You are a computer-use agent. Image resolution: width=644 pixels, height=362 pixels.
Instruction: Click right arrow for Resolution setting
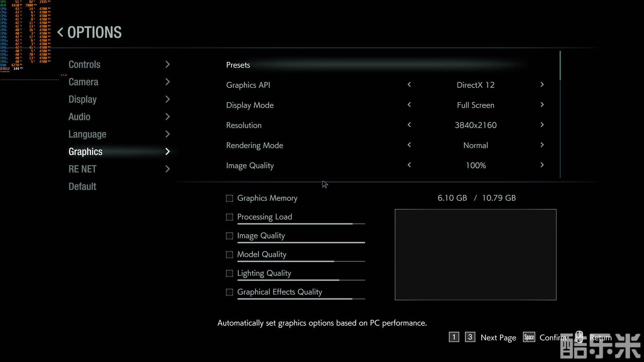click(542, 125)
